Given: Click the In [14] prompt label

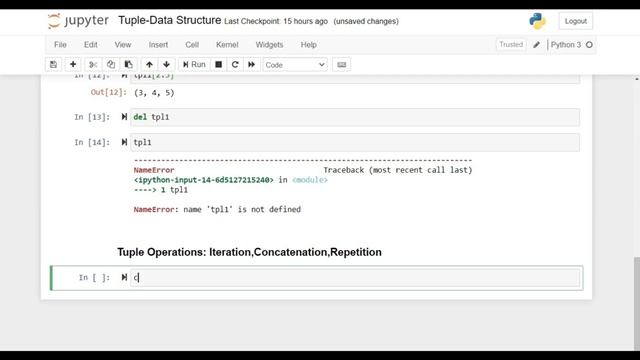Looking at the screenshot, I should pos(92,142).
